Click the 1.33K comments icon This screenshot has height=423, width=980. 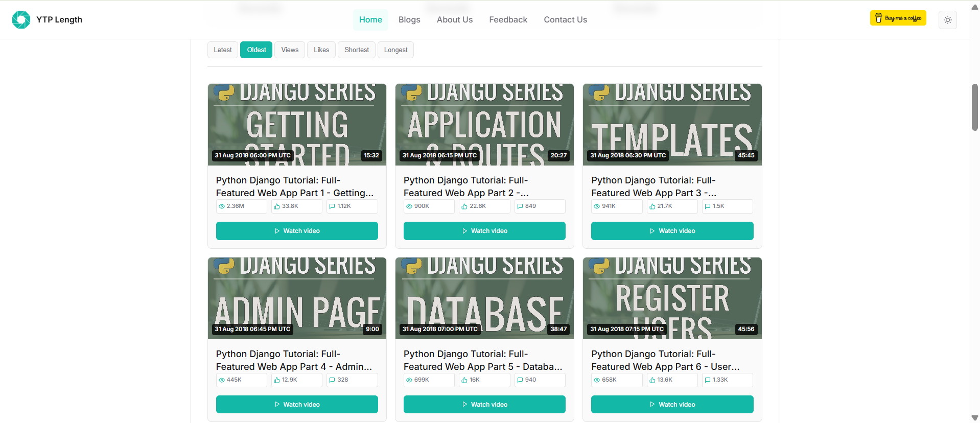point(708,380)
